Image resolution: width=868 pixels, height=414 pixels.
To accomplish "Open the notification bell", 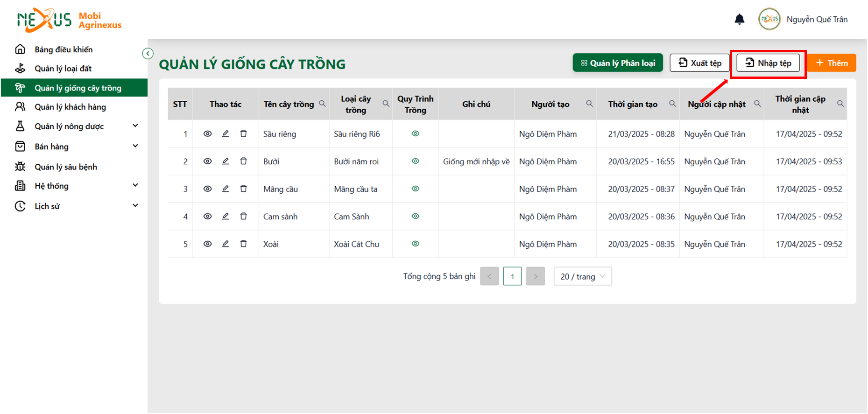I will coord(740,19).
